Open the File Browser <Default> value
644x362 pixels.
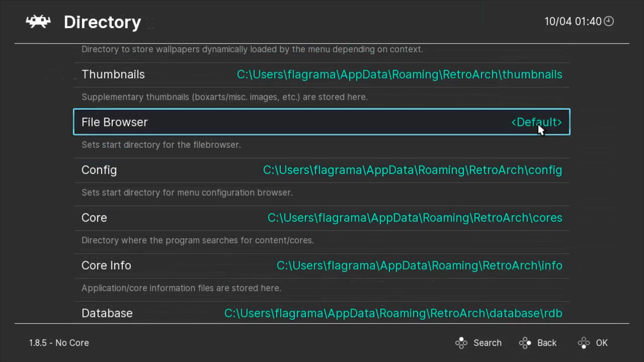click(x=536, y=122)
